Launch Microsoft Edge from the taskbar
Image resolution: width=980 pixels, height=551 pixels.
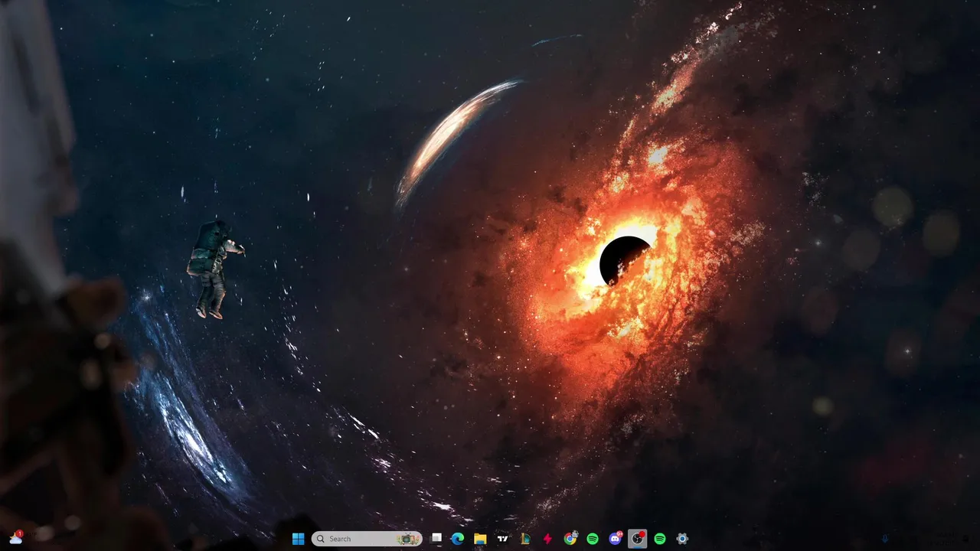458,539
